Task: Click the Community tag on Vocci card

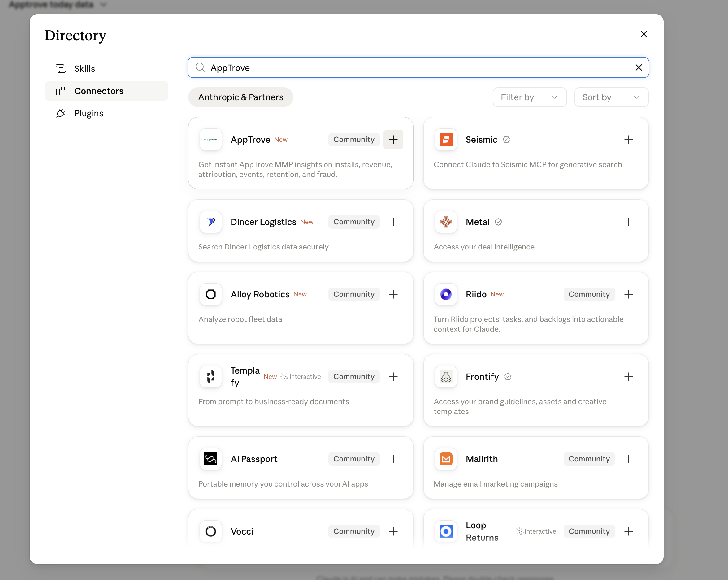Action: click(354, 531)
